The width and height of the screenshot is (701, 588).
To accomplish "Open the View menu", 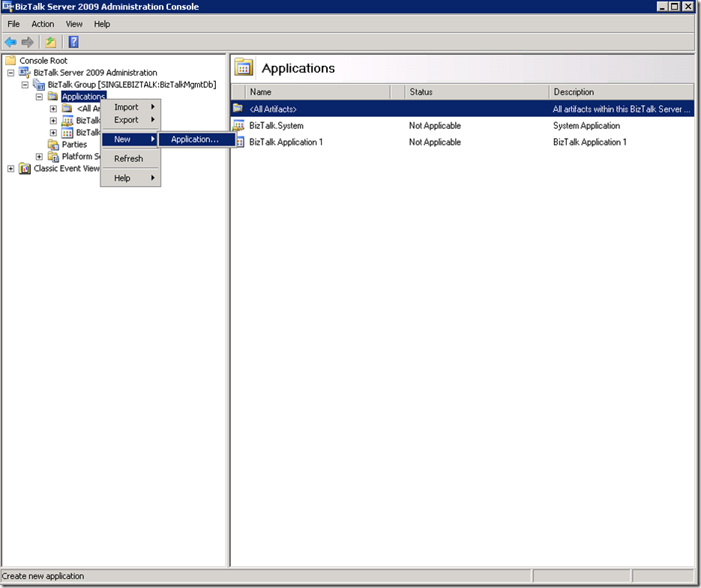I will (x=74, y=24).
